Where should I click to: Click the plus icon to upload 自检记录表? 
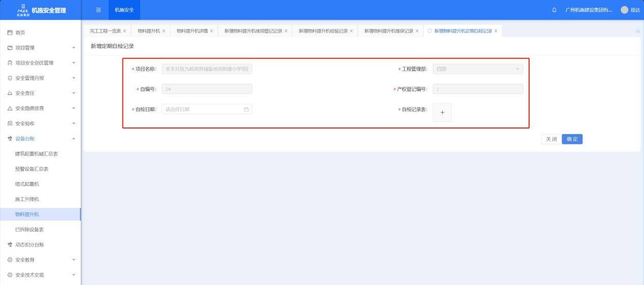tap(442, 113)
